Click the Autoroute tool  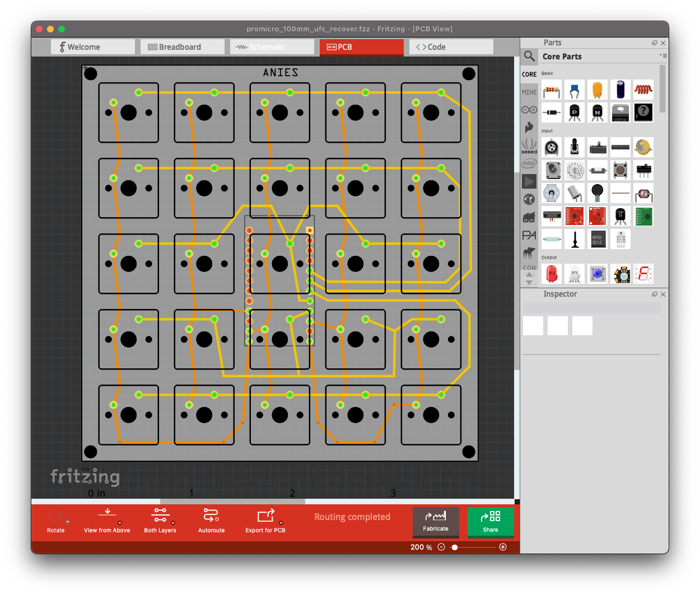pyautogui.click(x=211, y=520)
